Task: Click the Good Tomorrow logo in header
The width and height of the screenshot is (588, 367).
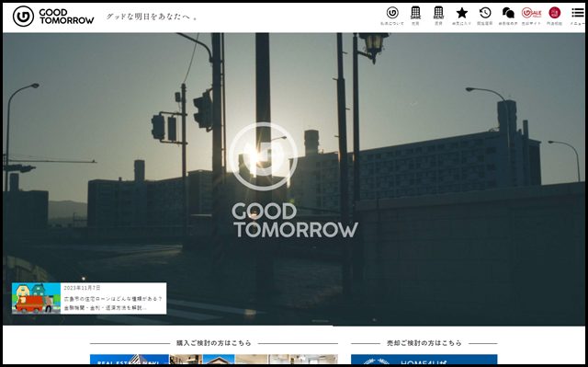Action: [53, 17]
